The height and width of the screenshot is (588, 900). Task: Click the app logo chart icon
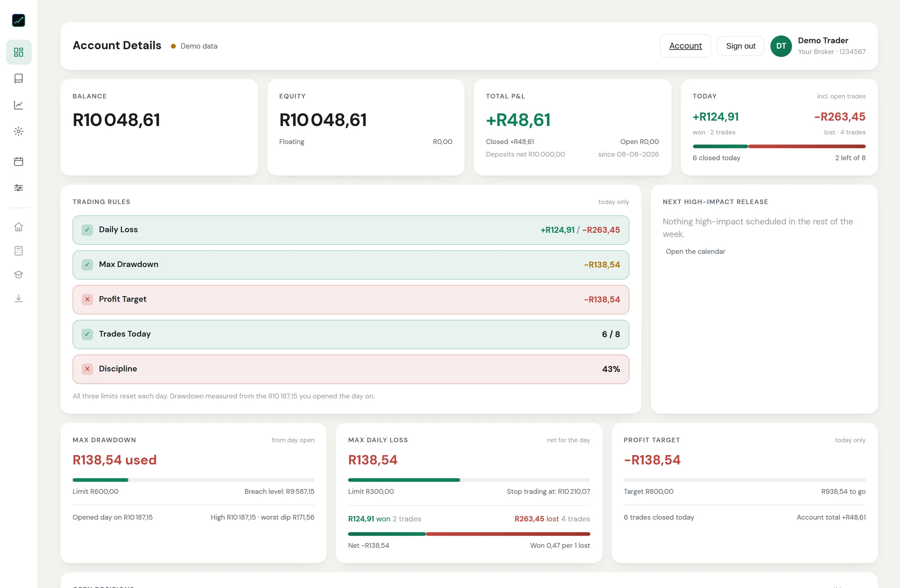18,20
